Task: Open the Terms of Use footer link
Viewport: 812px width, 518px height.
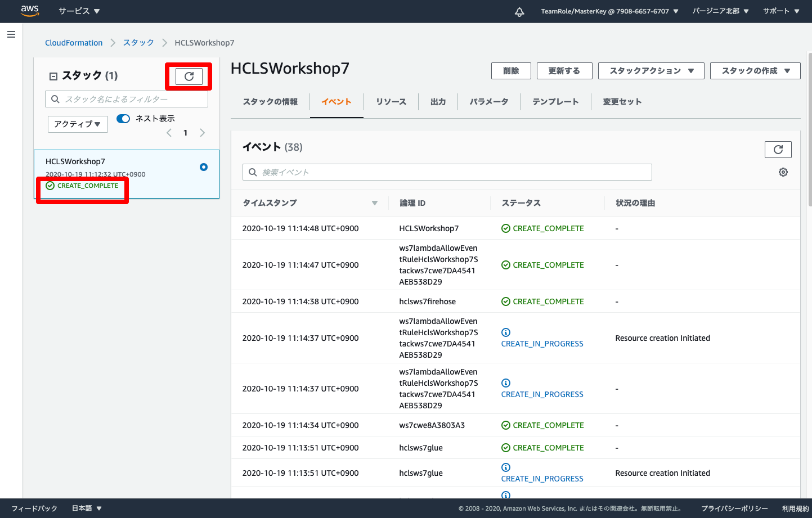Action: (796, 508)
